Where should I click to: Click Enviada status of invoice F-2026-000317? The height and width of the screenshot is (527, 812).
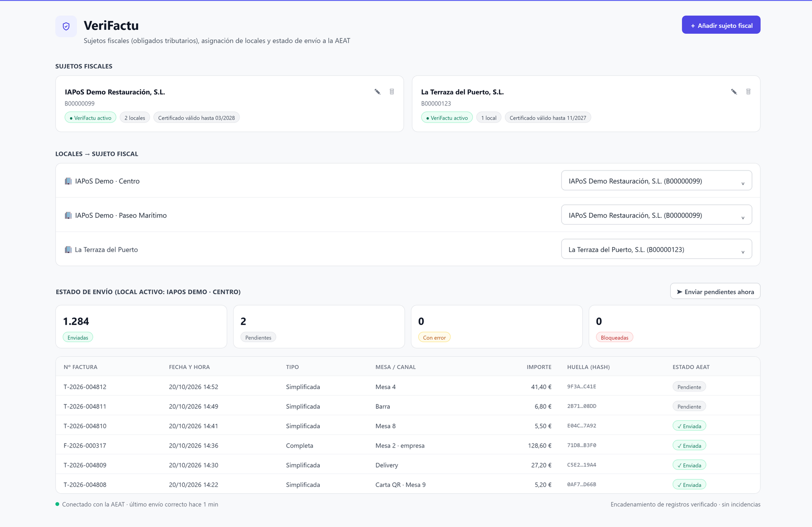tap(689, 445)
